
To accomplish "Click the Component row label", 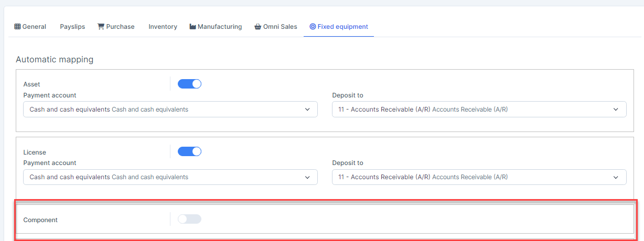I will pos(40,220).
